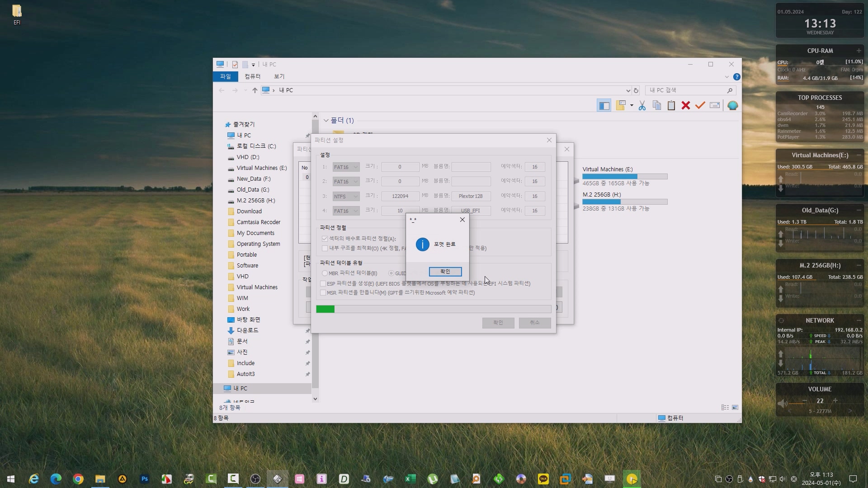The width and height of the screenshot is (868, 488).
Task: Toggle the navigation pane icon
Action: (x=604, y=106)
